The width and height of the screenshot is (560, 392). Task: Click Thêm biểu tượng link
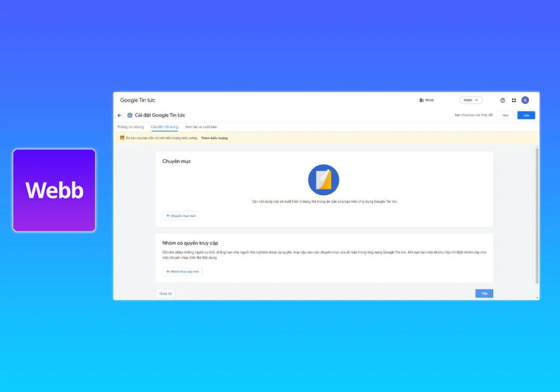tap(214, 138)
